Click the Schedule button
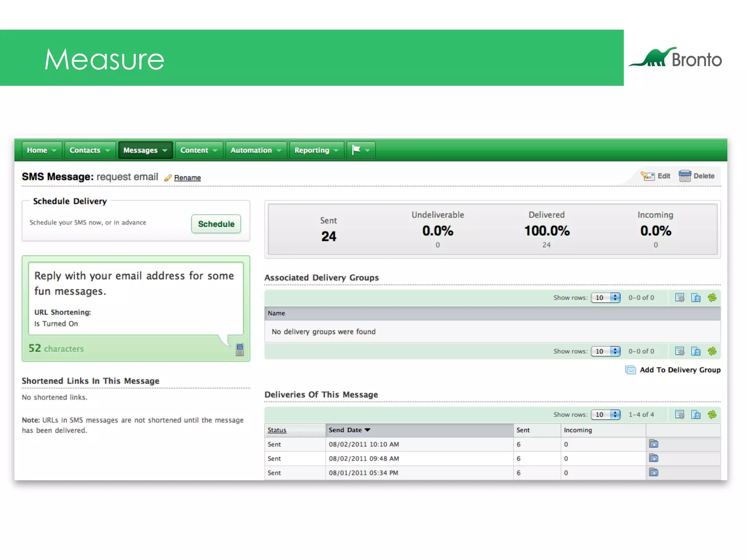Image resolution: width=747 pixels, height=560 pixels. pyautogui.click(x=216, y=224)
